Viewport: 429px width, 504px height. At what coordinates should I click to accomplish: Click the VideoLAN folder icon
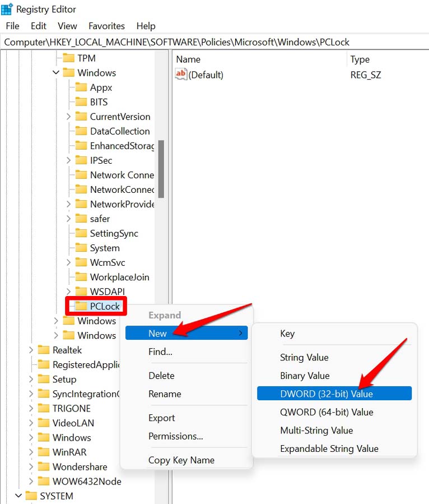(44, 423)
